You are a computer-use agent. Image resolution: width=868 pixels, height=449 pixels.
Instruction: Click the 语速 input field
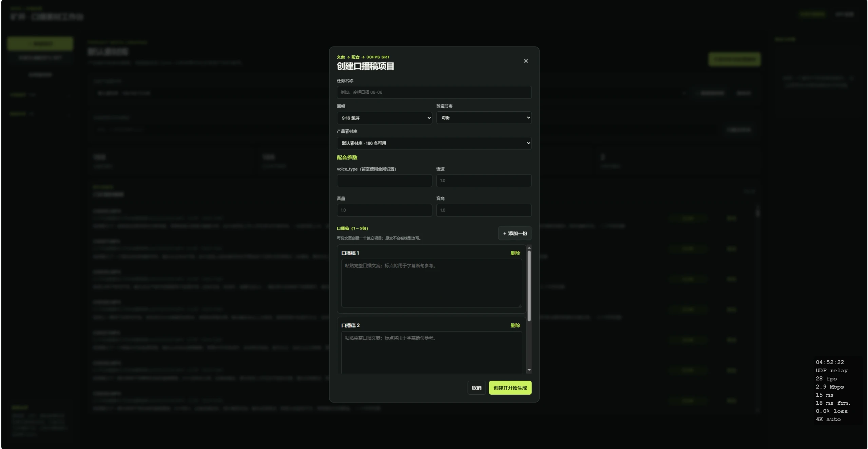pos(483,181)
